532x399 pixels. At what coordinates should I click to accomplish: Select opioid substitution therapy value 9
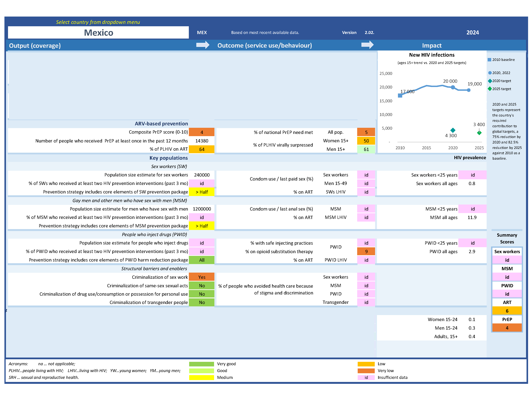(x=366, y=251)
